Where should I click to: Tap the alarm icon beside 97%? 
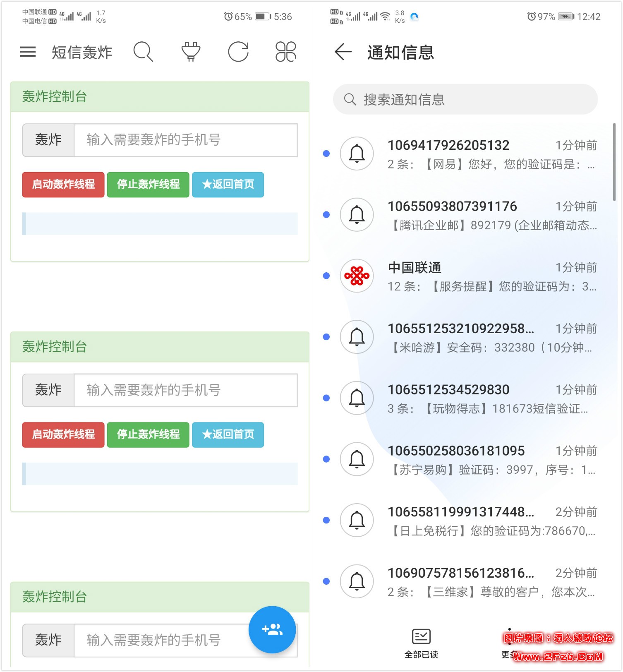[x=531, y=17]
